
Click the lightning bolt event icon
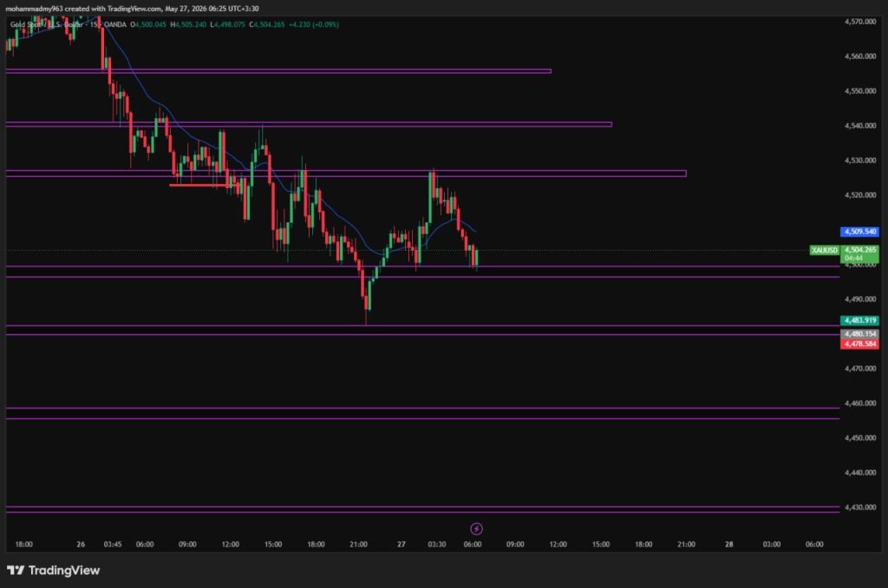[x=476, y=528]
